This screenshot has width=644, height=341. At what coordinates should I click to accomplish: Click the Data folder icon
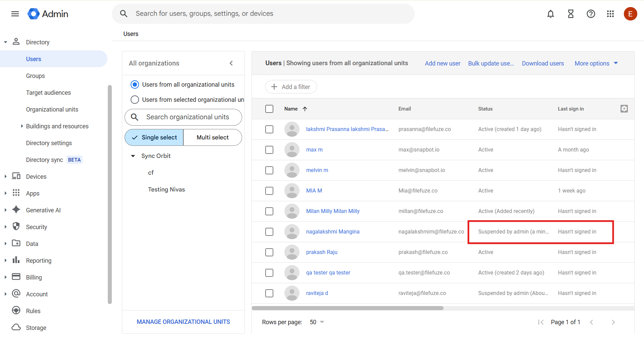click(16, 243)
